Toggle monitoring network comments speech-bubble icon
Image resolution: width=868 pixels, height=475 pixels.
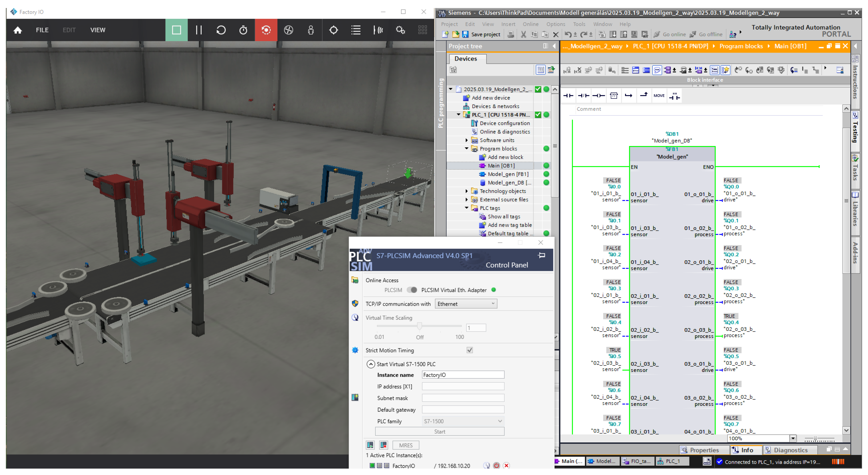[657, 70]
